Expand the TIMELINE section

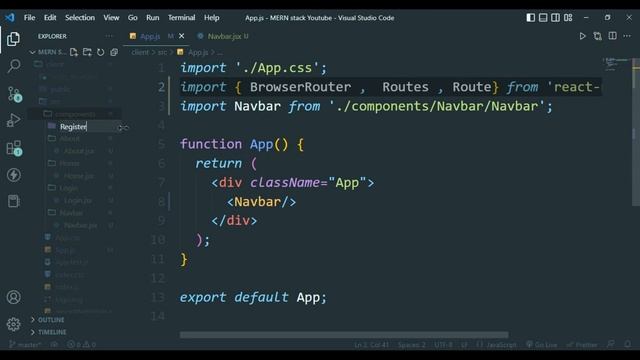point(48,332)
